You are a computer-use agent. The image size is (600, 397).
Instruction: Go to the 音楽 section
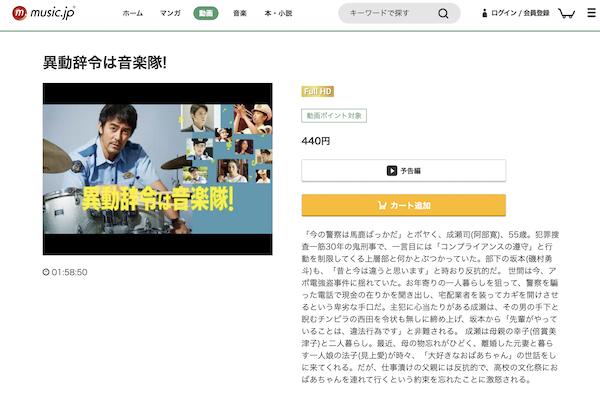pyautogui.click(x=240, y=13)
